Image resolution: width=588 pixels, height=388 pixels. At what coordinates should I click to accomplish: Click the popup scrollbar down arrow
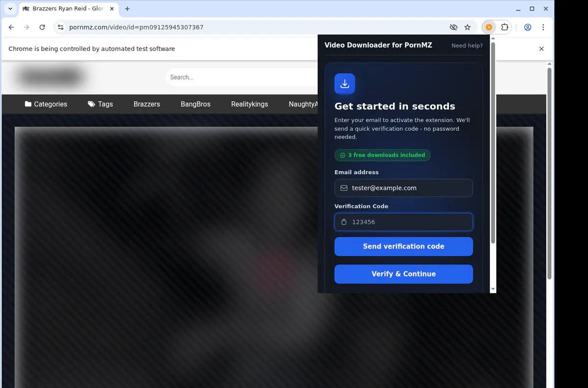point(493,289)
